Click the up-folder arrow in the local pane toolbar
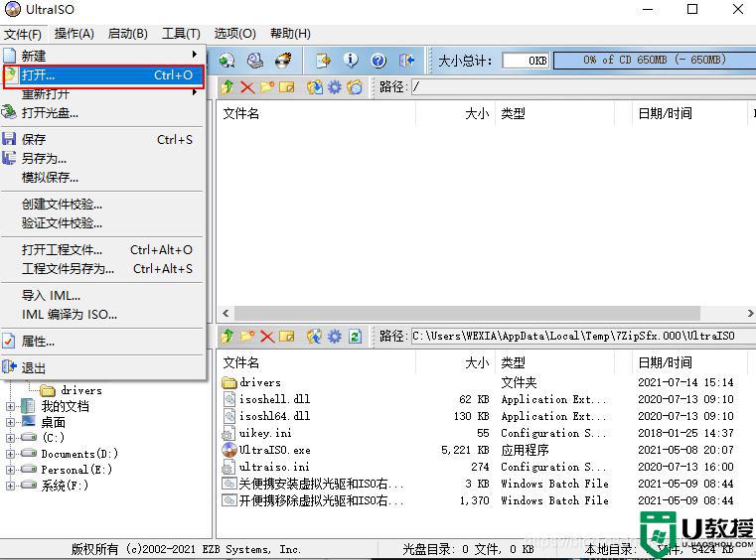Screen dimensions: 756x560 [x=227, y=336]
